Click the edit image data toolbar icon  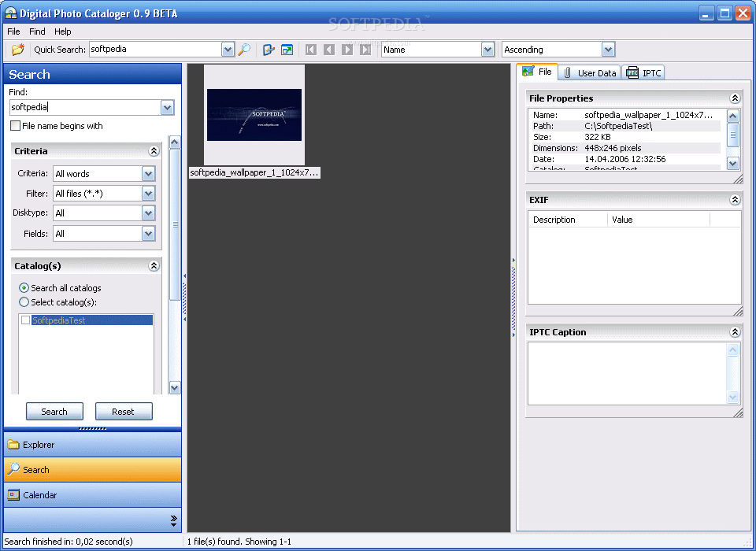(x=269, y=49)
